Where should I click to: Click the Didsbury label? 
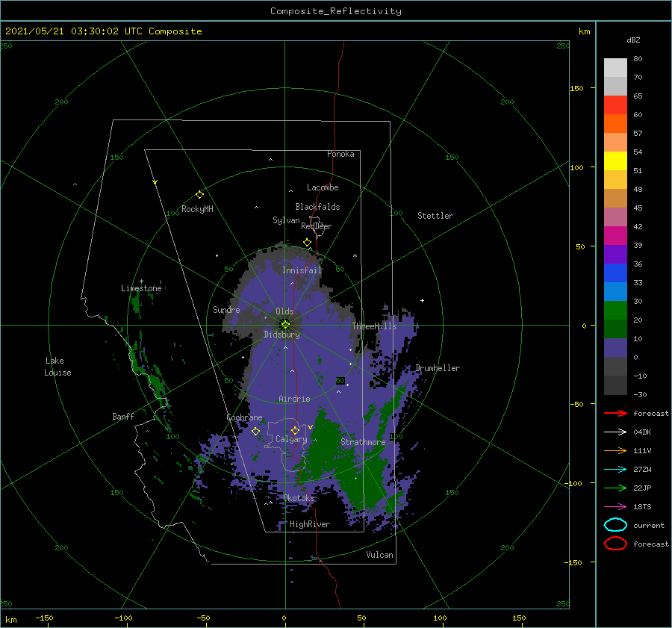point(282,335)
